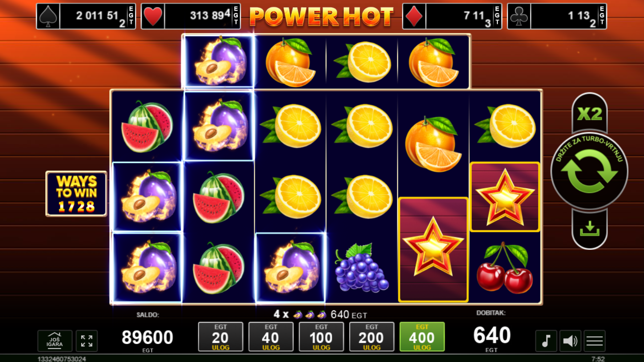Open the club jackpot counter
Image resolution: width=644 pixels, height=362 pixels.
point(557,16)
